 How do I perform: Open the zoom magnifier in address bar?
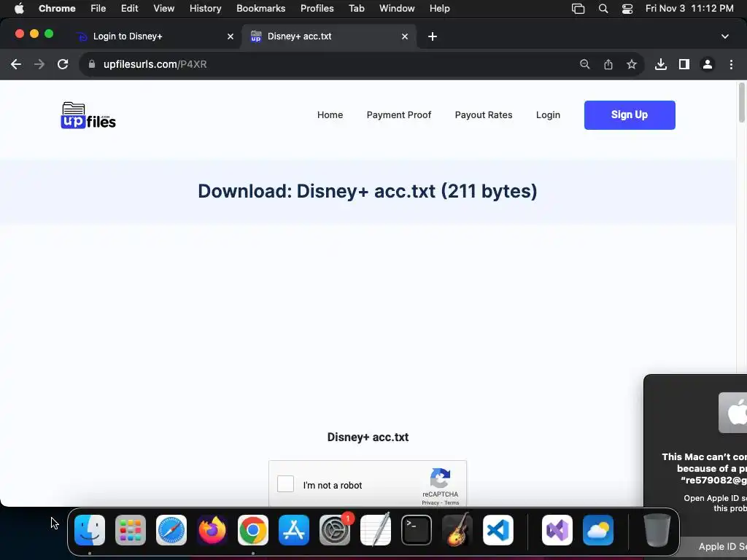click(584, 64)
